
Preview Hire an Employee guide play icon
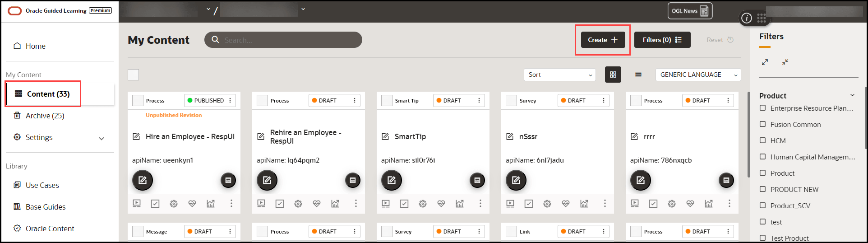click(137, 204)
